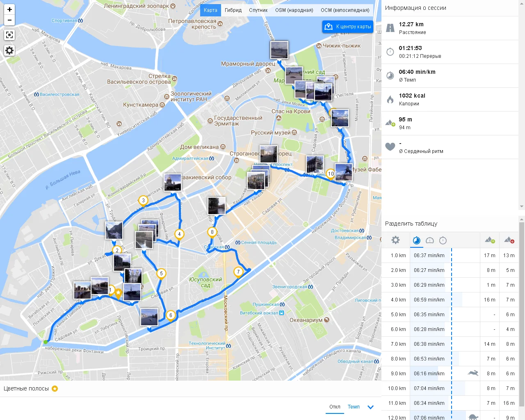Switch split table to speed gauge column

coord(430,240)
